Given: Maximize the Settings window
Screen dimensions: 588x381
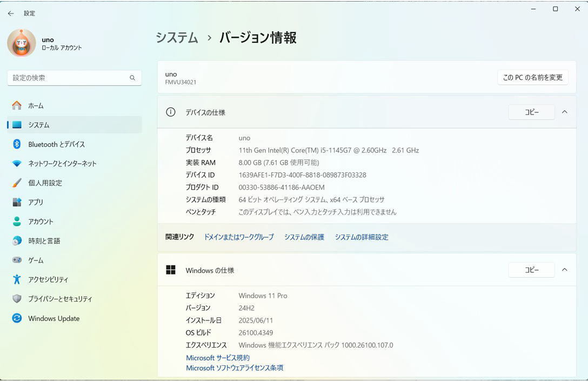Looking at the screenshot, I should [x=556, y=9].
